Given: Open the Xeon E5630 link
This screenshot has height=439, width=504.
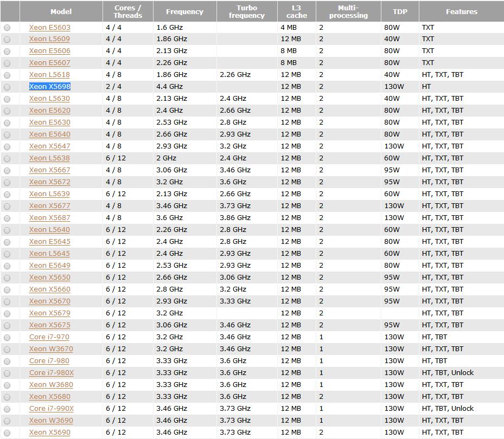Looking at the screenshot, I should 49,122.
